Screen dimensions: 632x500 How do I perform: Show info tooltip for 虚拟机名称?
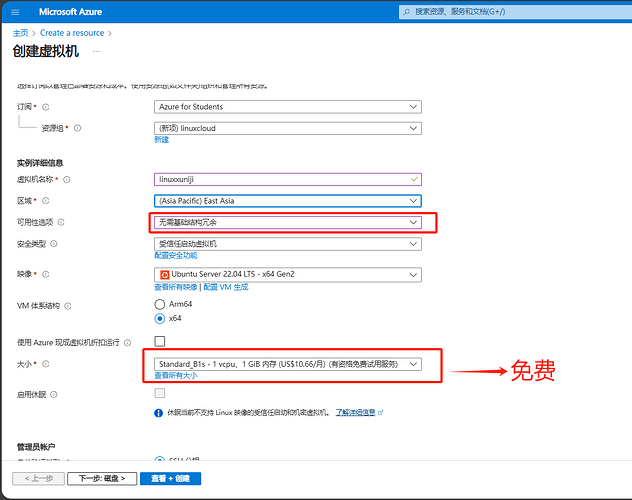point(67,179)
